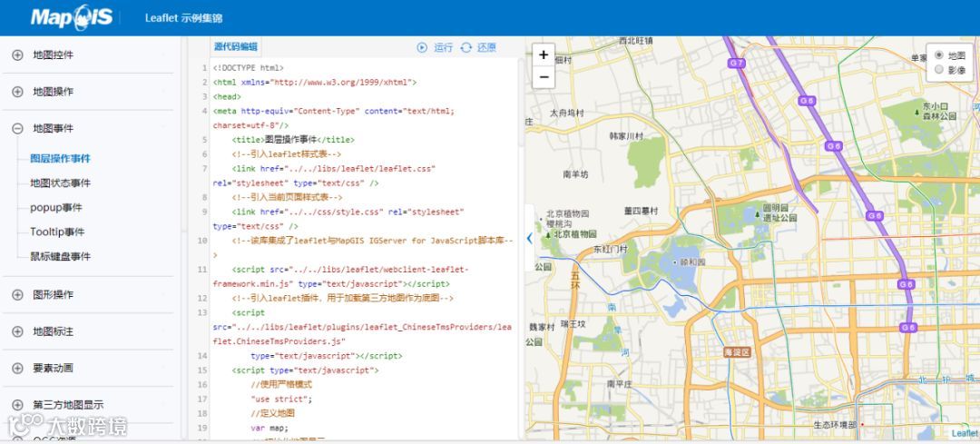The height and width of the screenshot is (444, 980).
Task: Click the DOCTYPE line in code editor
Action: coord(248,67)
